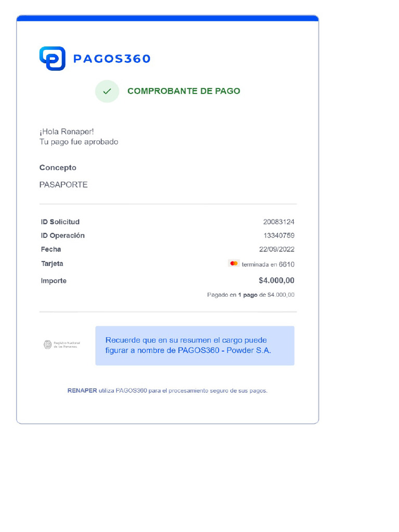Viewport: 399px width, 532px height.
Task: Click the bold amount $4.000,00
Action: pos(276,281)
